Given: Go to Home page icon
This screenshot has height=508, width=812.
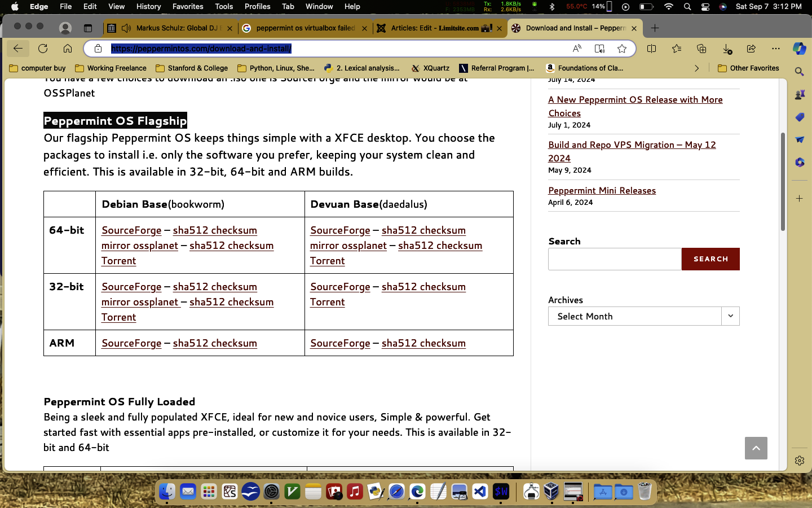Looking at the screenshot, I should click(68, 49).
